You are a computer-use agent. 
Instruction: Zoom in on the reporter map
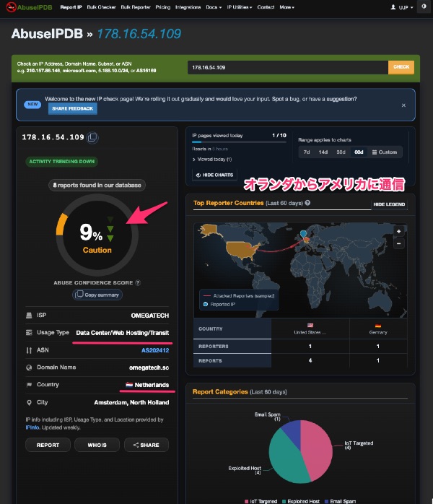(398, 231)
